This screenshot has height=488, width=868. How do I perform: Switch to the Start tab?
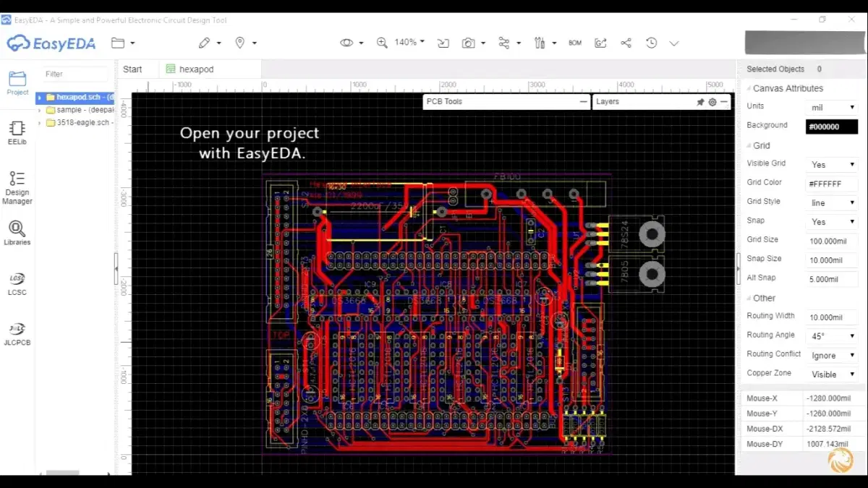[x=132, y=69]
